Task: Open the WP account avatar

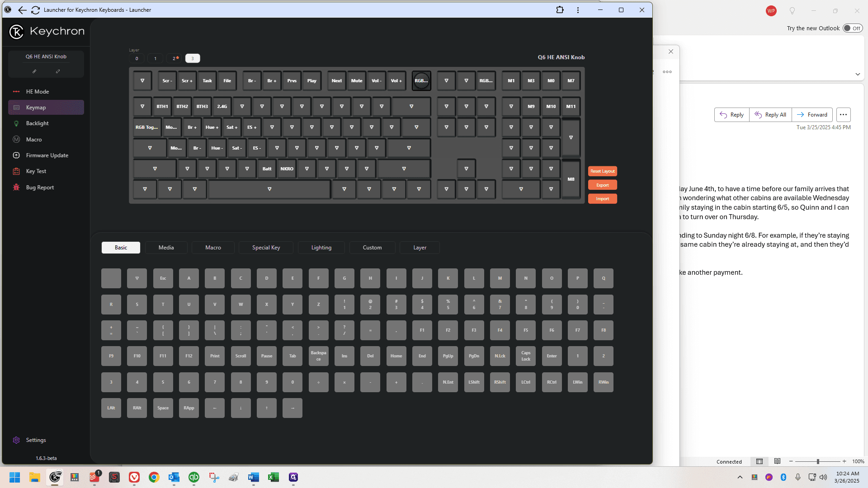Action: tap(771, 11)
